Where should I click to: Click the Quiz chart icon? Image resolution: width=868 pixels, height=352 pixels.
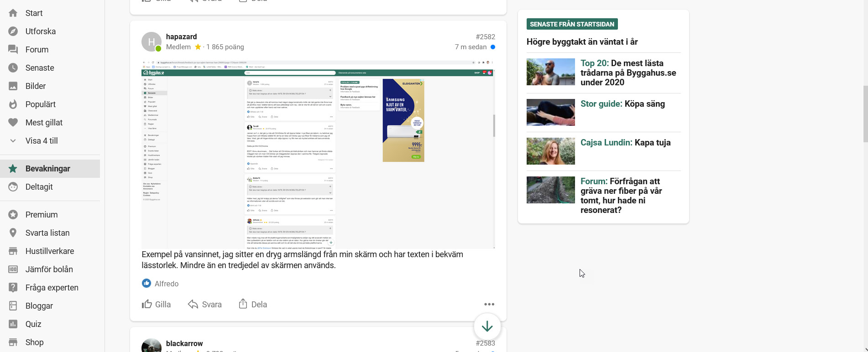(13, 324)
